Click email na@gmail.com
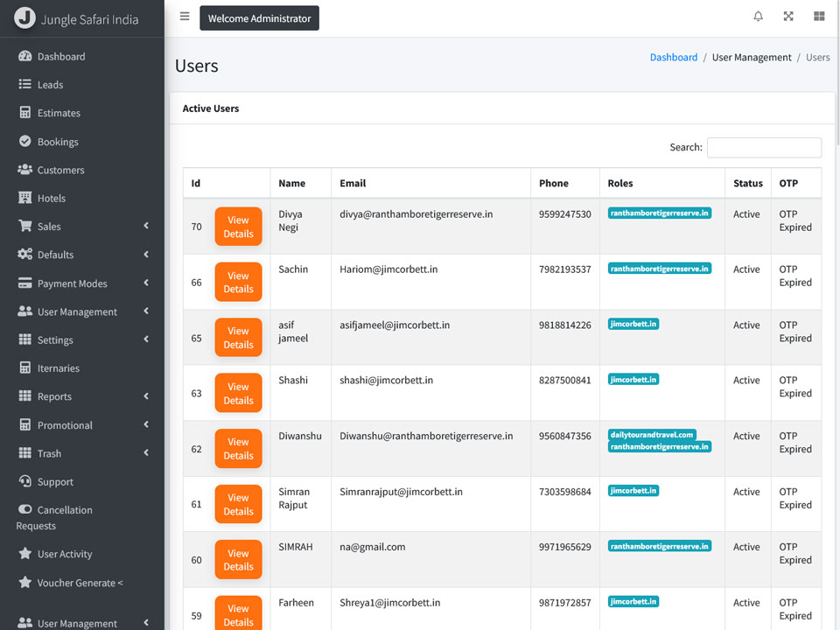 [373, 547]
